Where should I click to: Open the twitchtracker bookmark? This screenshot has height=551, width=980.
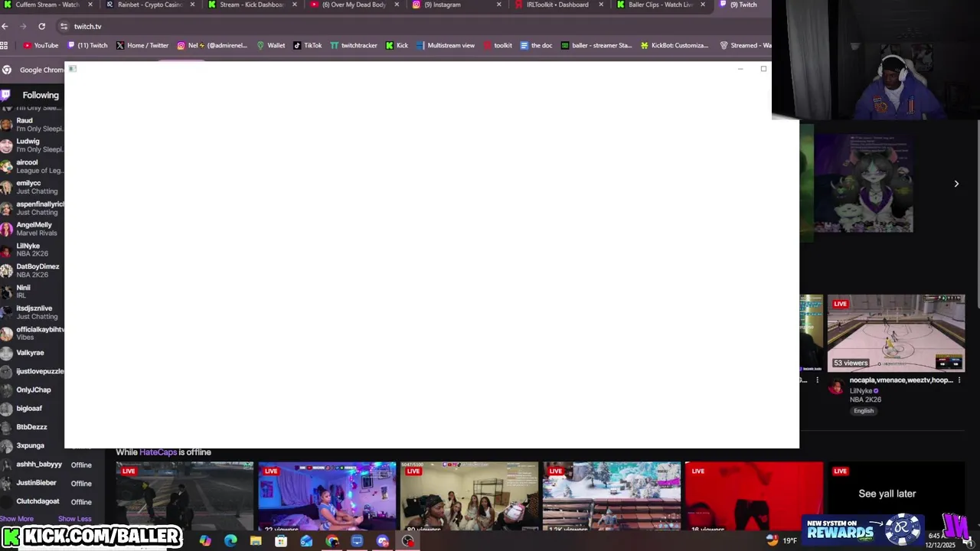(354, 45)
